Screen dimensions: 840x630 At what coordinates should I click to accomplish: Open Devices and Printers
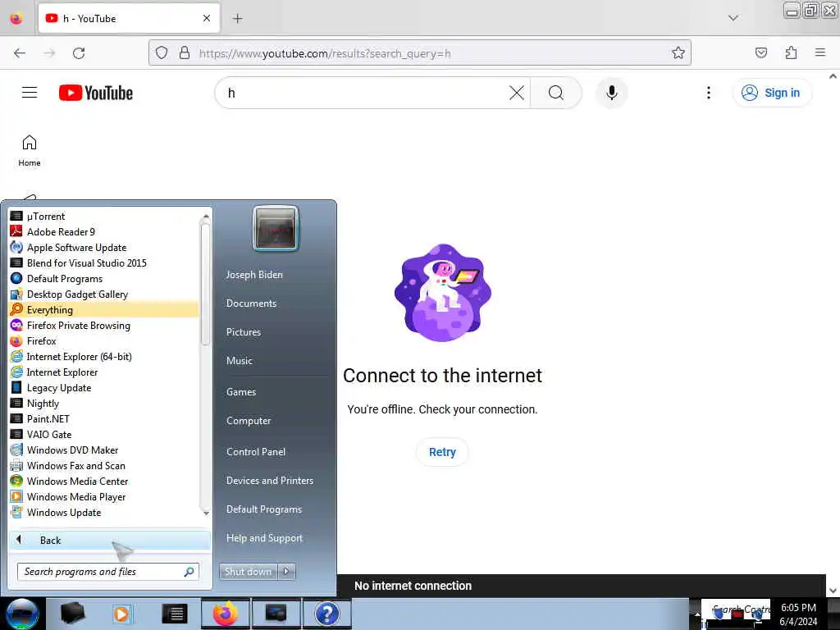coord(269,481)
